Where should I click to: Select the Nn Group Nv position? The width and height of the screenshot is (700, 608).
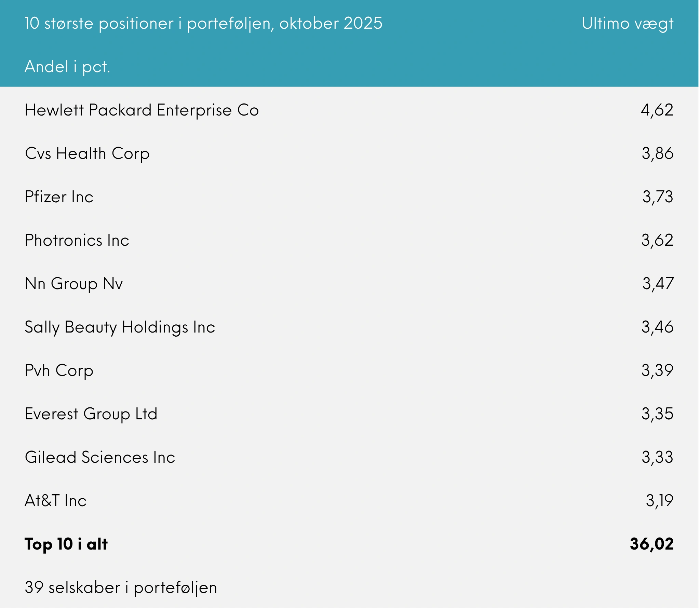coord(73,284)
